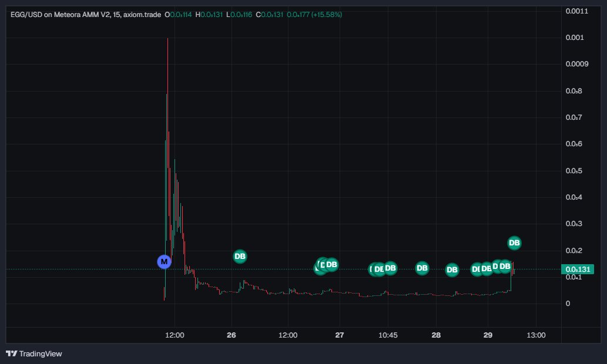Click the blue M migration marker
This screenshot has height=364, width=607.
[x=164, y=262]
